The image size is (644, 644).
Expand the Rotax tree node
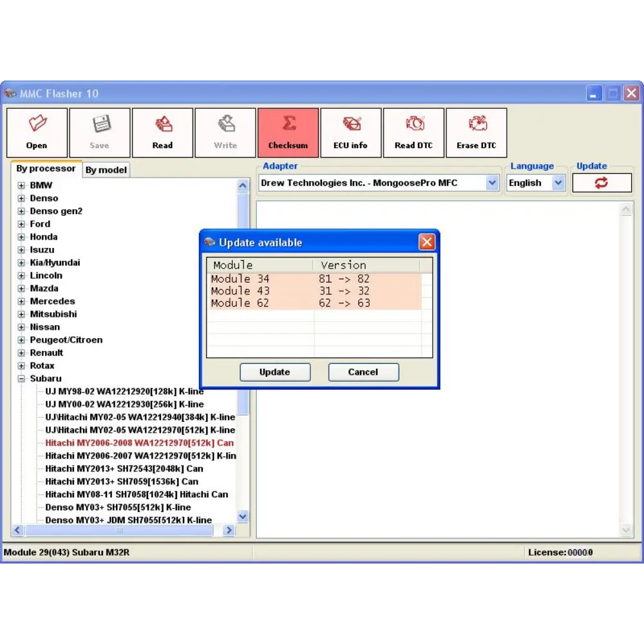pos(21,366)
